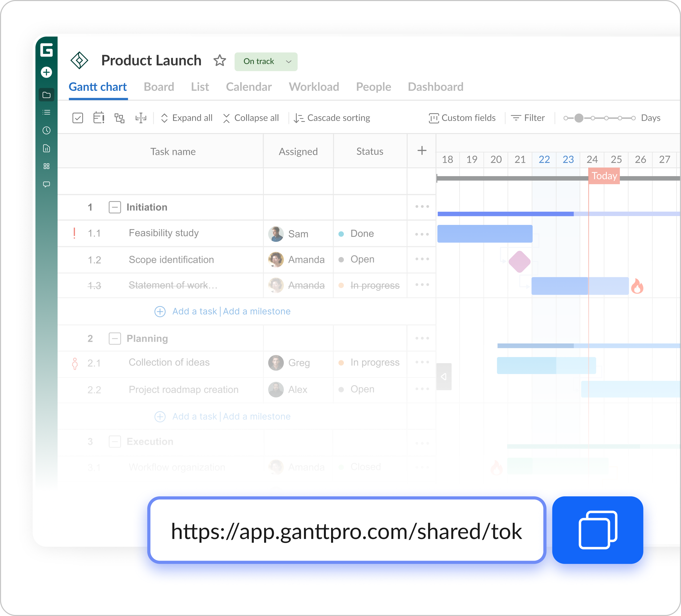Click the green plus icon in sidebar
The image size is (681, 616).
46,72
